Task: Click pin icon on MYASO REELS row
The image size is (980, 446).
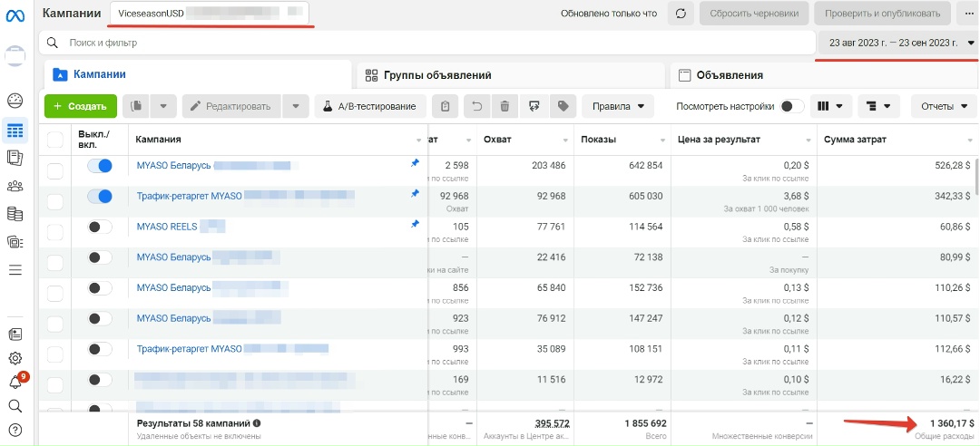Action: (415, 224)
